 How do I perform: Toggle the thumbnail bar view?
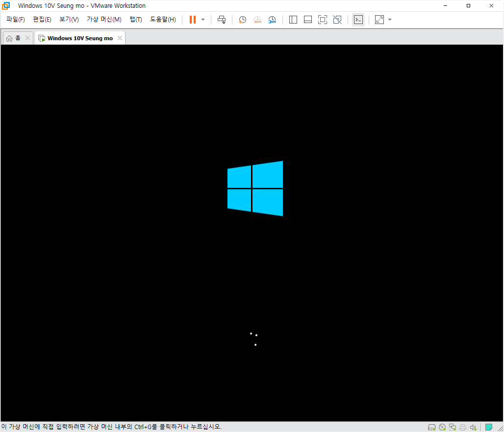coord(307,20)
